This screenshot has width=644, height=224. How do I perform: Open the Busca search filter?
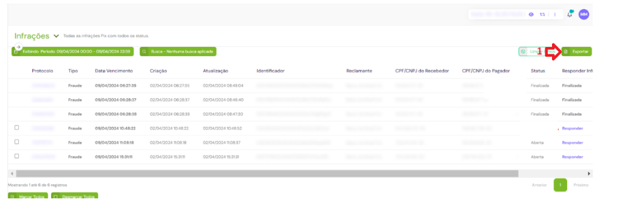178,51
